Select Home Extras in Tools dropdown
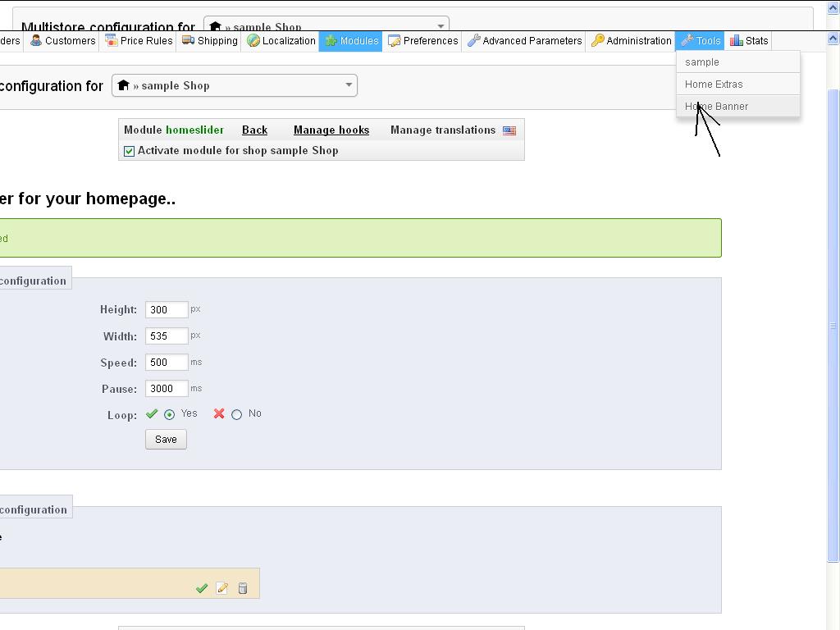 tap(738, 84)
